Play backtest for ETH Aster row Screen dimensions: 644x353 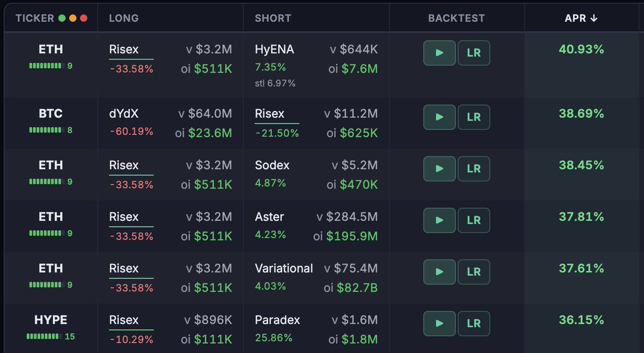pos(440,220)
